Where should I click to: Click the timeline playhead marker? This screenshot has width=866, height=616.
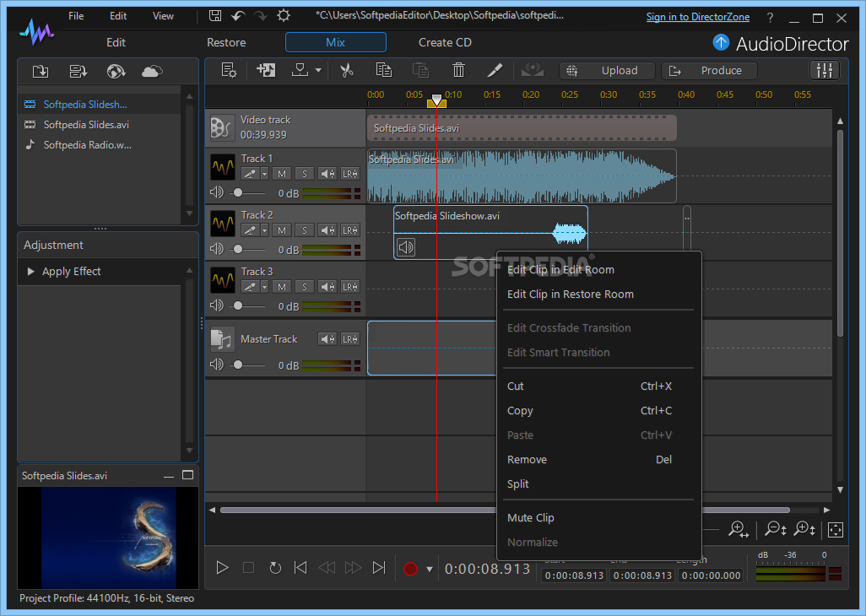[x=436, y=101]
